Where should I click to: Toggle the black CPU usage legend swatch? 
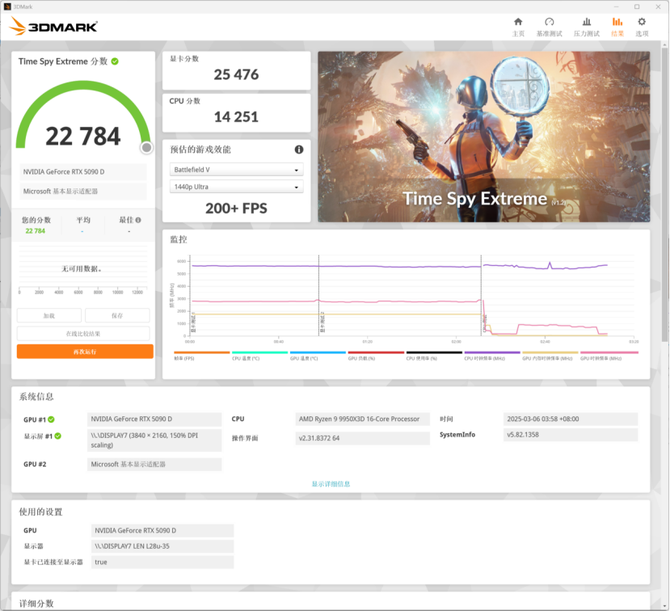(x=434, y=352)
